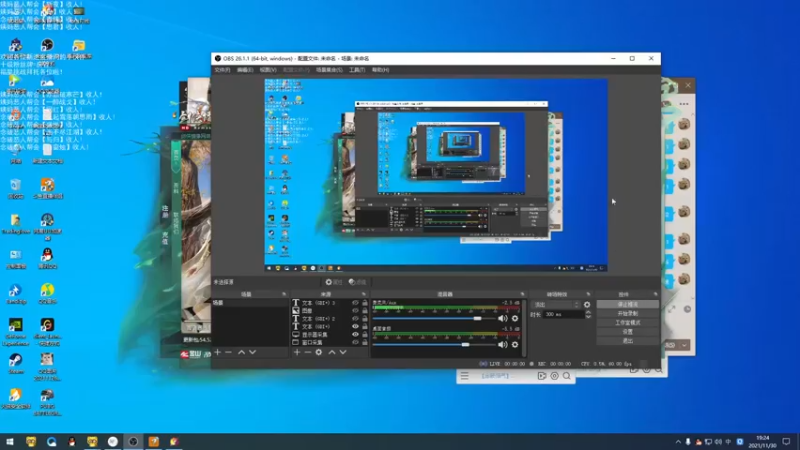
Task: Toggle visibility of 文本 (GDI+) 2 source
Action: [x=356, y=318]
